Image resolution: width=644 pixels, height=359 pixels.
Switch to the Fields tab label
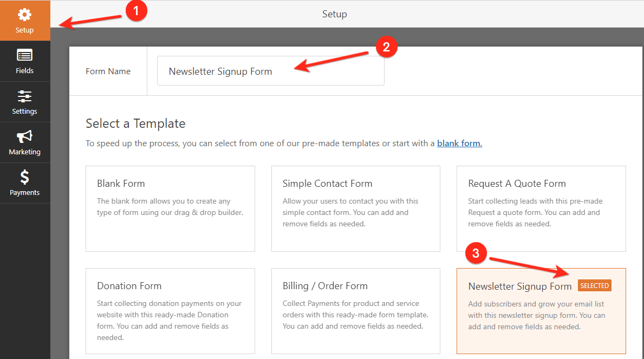coord(24,71)
